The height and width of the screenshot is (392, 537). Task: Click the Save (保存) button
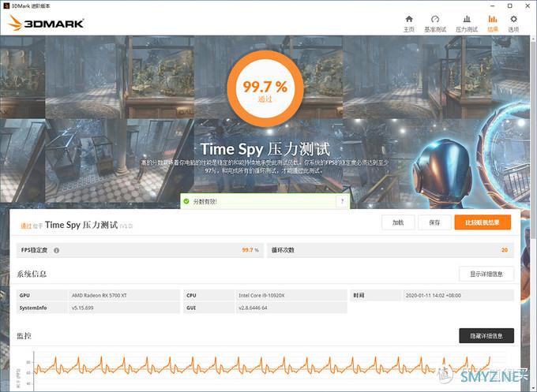(x=434, y=222)
